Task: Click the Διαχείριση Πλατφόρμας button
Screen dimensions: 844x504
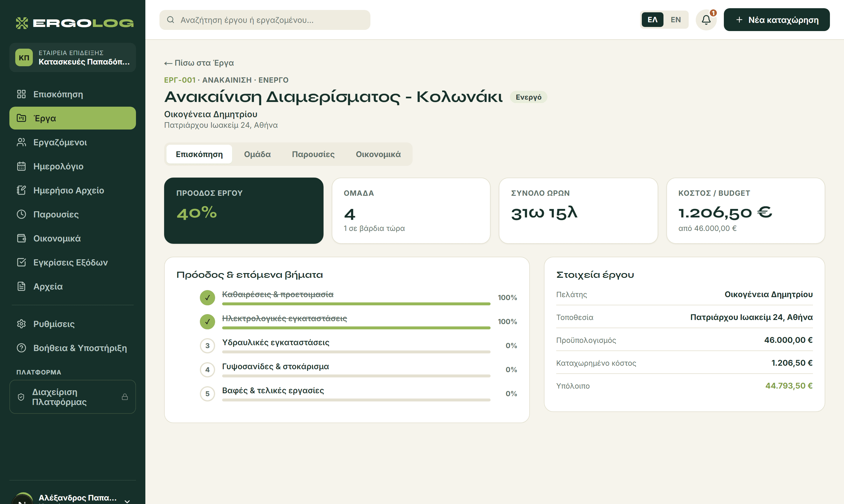Action: click(73, 397)
